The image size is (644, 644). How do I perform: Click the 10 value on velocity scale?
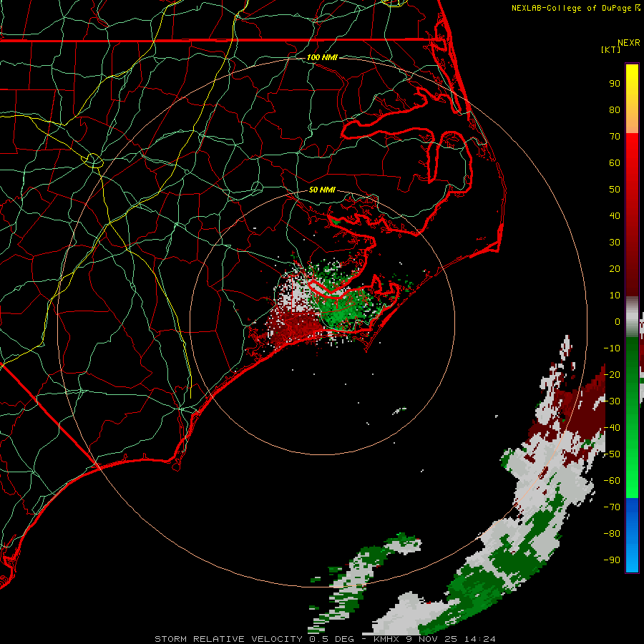(x=615, y=296)
